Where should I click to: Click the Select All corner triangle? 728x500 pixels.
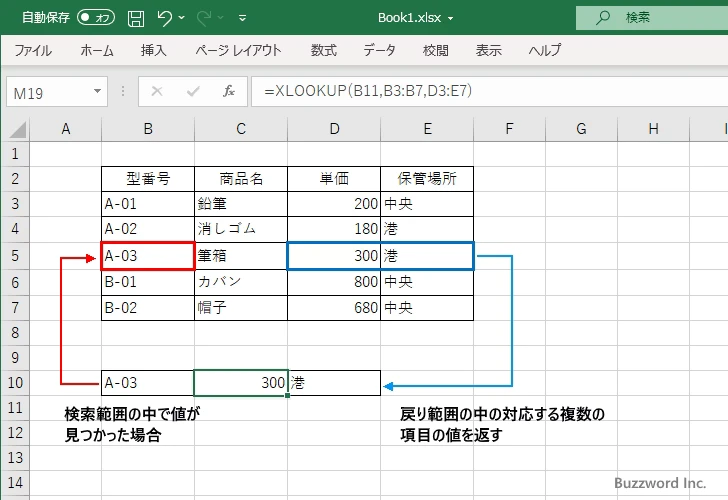pyautogui.click(x=18, y=130)
